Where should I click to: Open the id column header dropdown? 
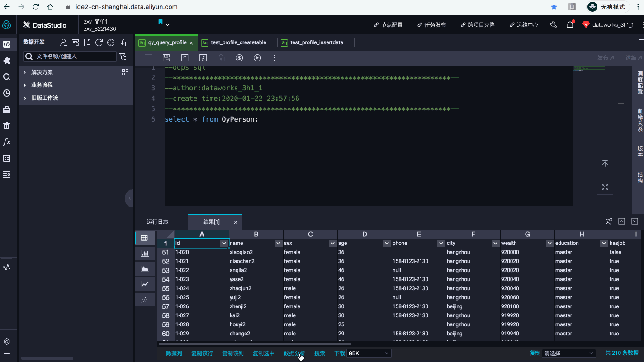click(x=224, y=243)
